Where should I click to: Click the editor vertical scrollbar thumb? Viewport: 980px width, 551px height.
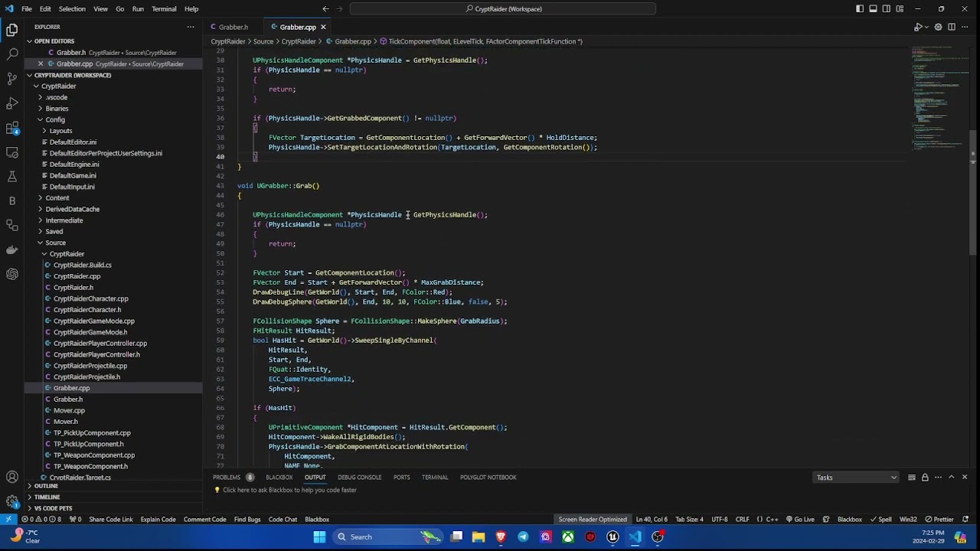[973, 193]
